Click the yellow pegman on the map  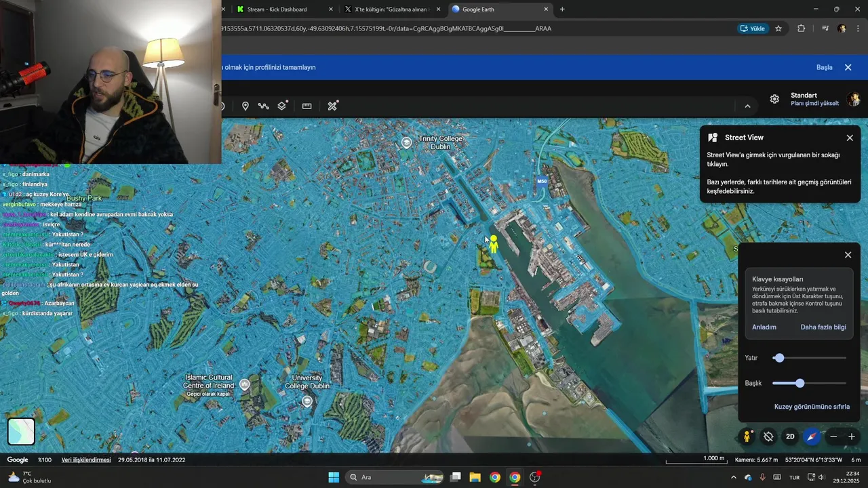[x=494, y=244]
